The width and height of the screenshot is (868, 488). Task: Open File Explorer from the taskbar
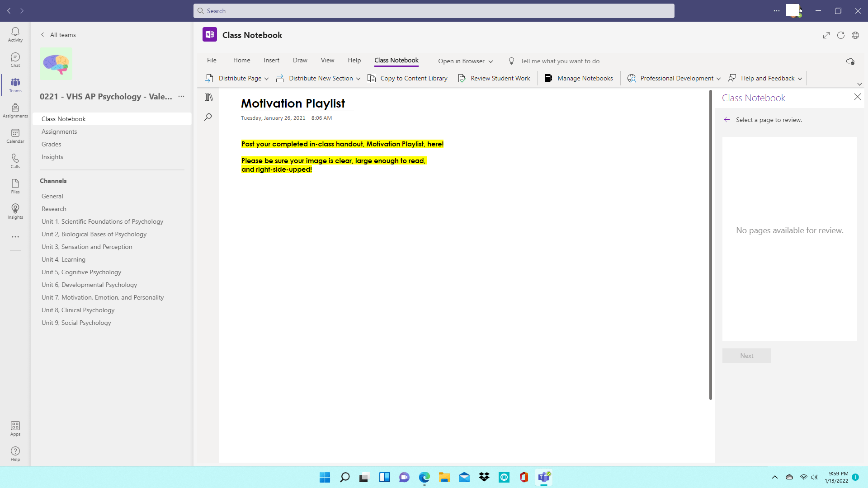(444, 477)
